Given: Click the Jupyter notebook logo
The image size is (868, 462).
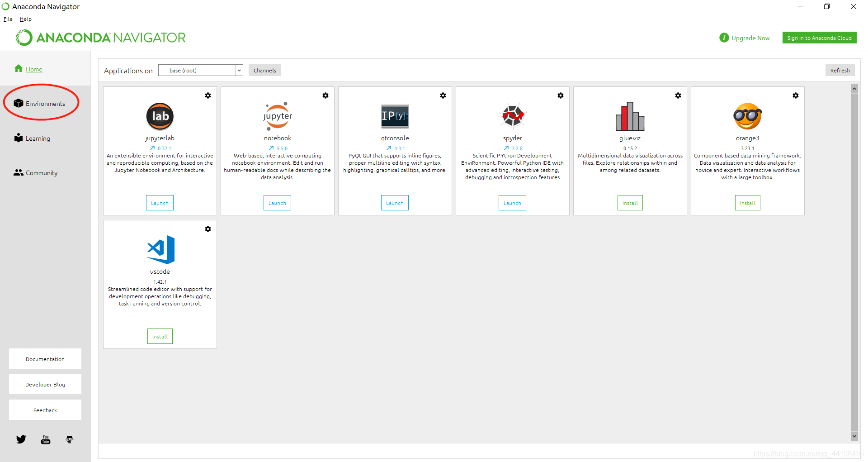Looking at the screenshot, I should 278,116.
